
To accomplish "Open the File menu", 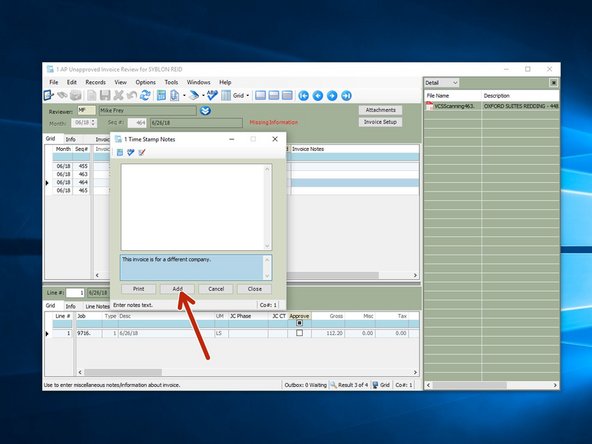I will [54, 82].
